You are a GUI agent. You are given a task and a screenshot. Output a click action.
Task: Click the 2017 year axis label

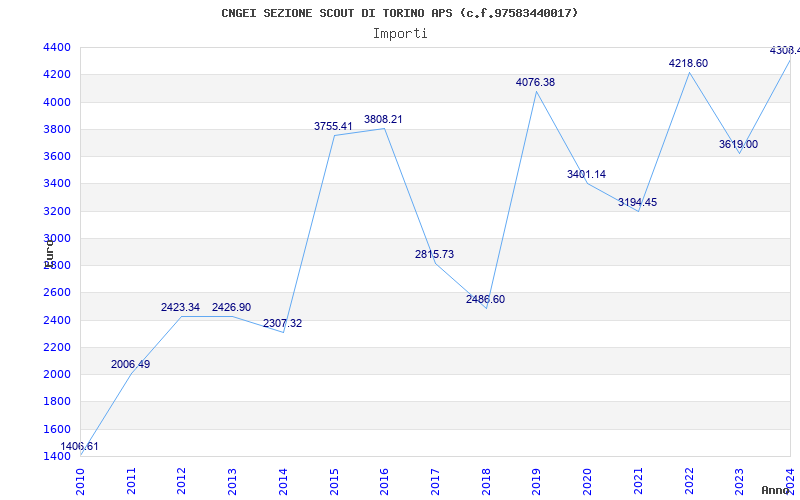(x=435, y=481)
